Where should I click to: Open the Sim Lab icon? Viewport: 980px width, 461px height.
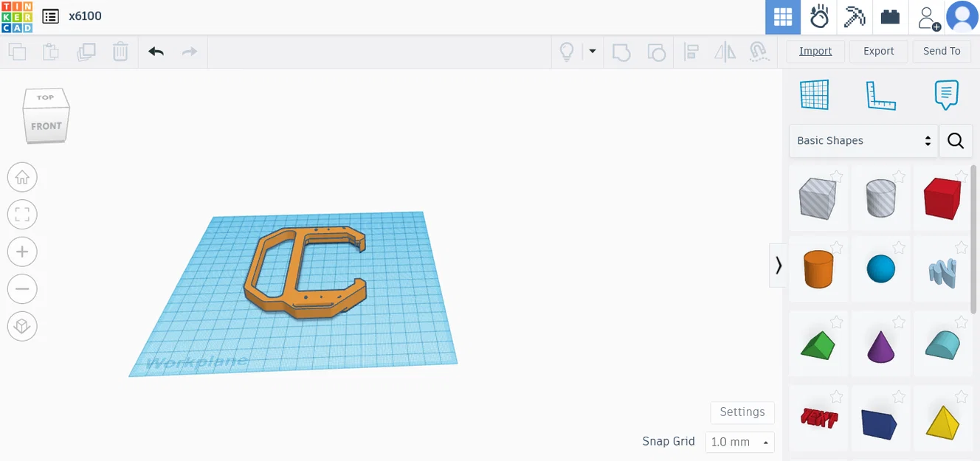tap(819, 17)
